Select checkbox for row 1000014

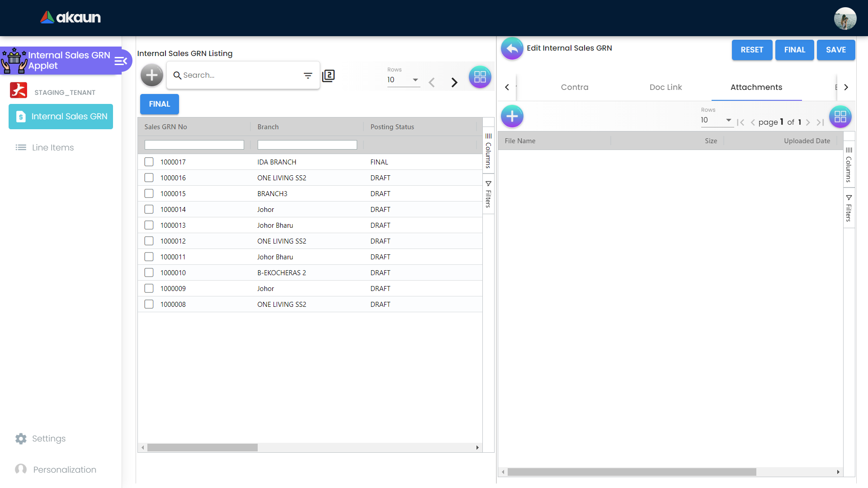(x=149, y=209)
